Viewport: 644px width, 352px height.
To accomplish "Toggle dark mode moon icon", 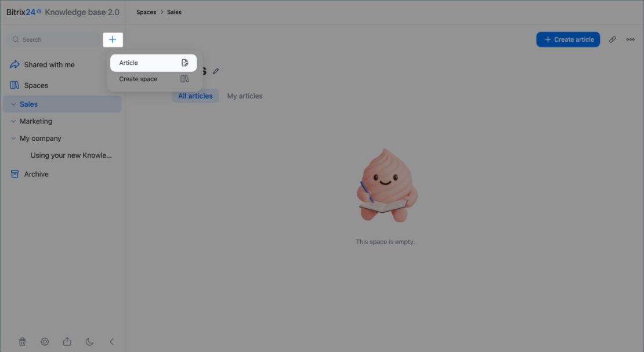I will (x=89, y=342).
